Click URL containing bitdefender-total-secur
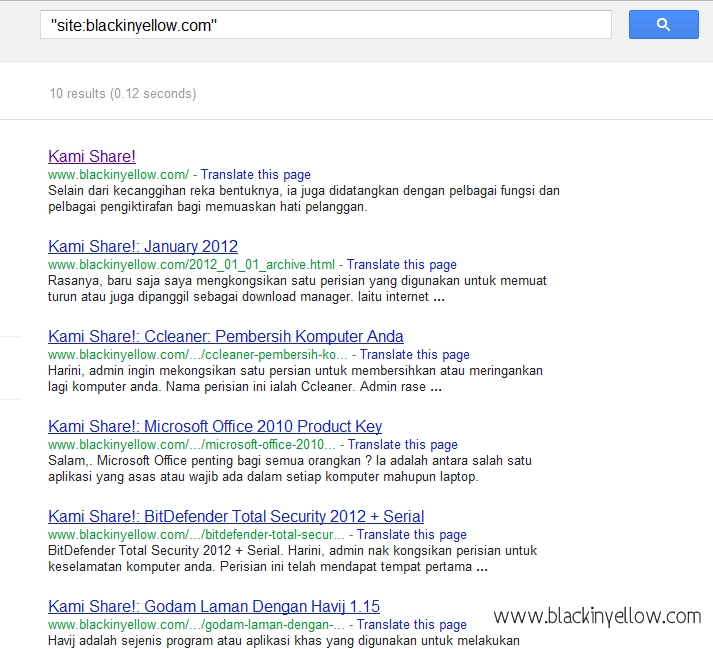 click(x=196, y=535)
